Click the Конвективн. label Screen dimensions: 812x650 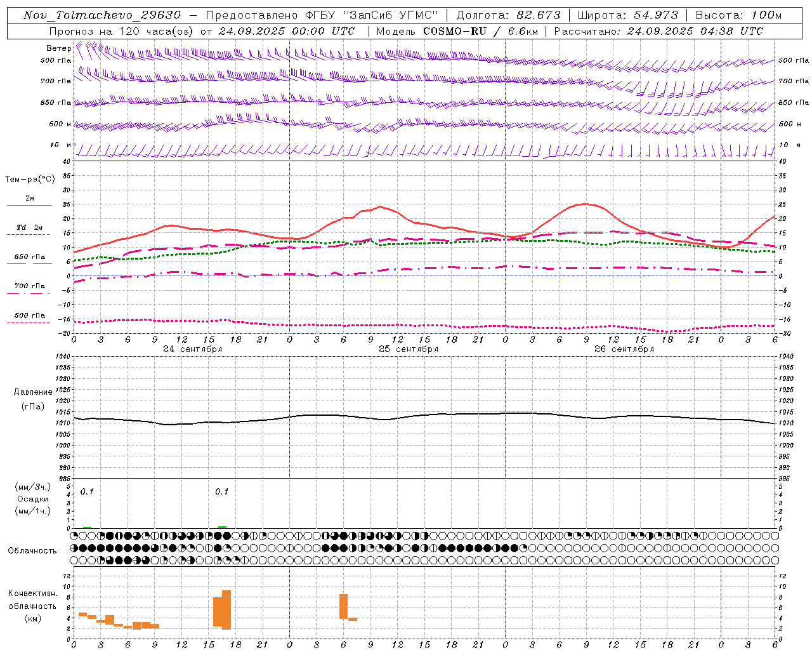32,593
